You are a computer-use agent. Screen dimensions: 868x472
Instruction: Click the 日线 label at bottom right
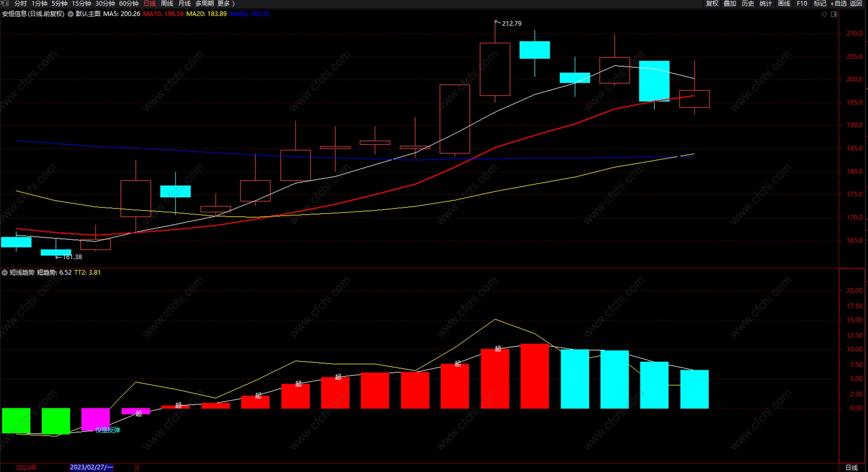coord(851,467)
